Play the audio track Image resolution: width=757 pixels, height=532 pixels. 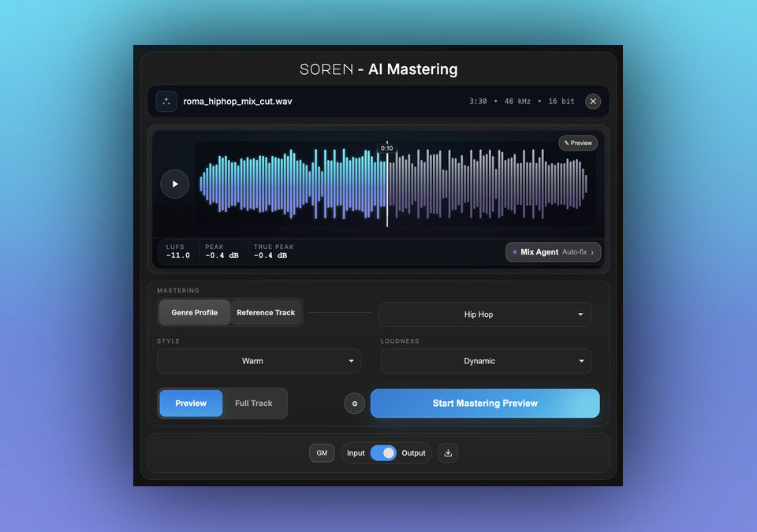(x=175, y=184)
